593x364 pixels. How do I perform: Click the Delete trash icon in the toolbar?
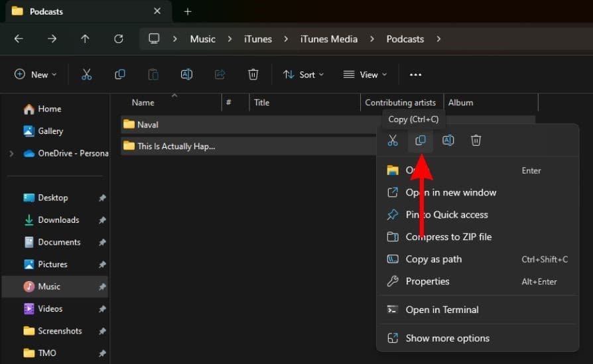253,74
